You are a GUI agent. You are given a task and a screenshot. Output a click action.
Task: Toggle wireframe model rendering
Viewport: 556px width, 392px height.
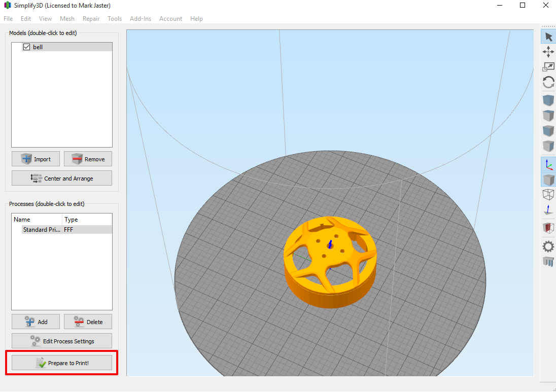548,195
